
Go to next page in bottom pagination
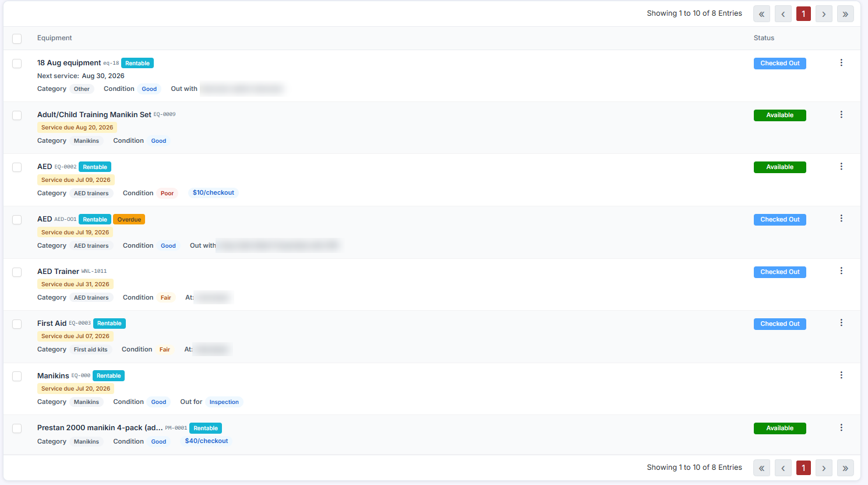(x=824, y=468)
